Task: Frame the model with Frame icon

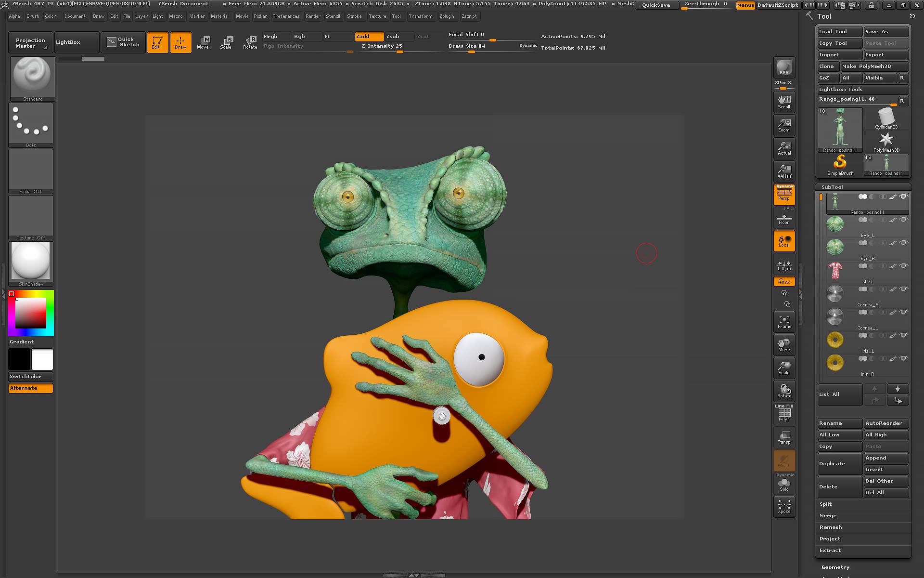Action: [x=784, y=322]
